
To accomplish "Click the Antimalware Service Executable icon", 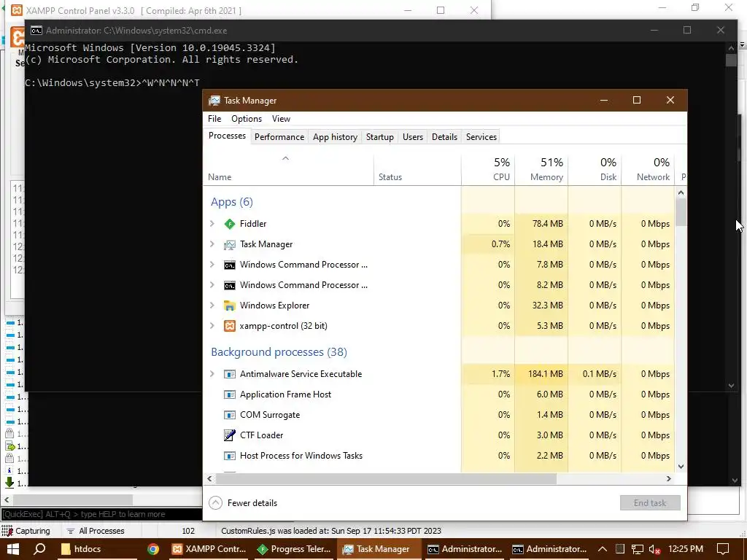I will pos(230,374).
